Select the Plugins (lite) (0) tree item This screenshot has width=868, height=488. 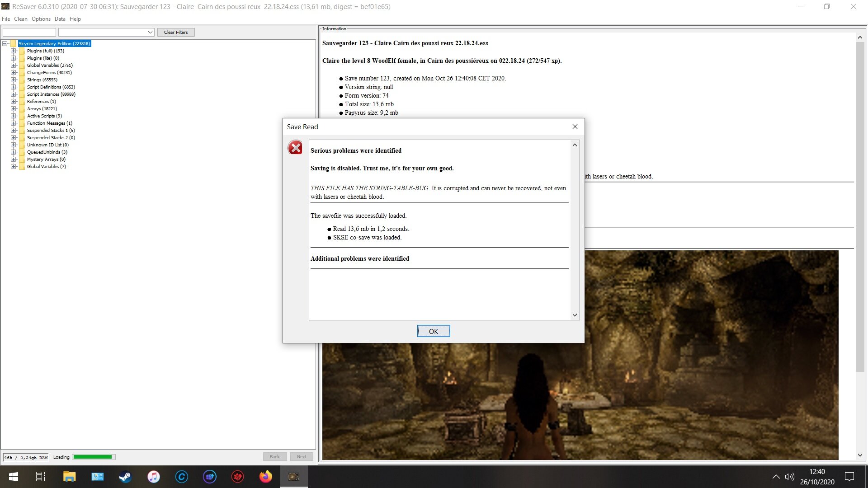tap(43, 58)
